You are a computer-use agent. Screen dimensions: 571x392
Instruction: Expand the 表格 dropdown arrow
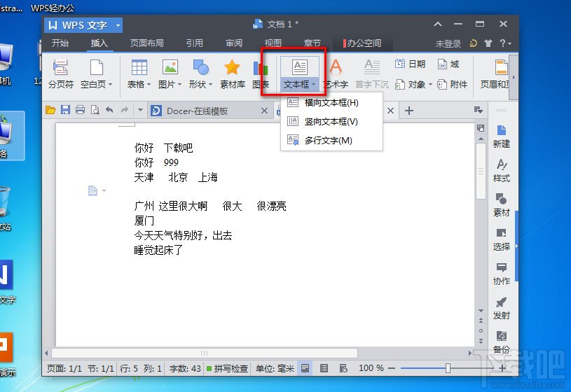click(x=149, y=85)
